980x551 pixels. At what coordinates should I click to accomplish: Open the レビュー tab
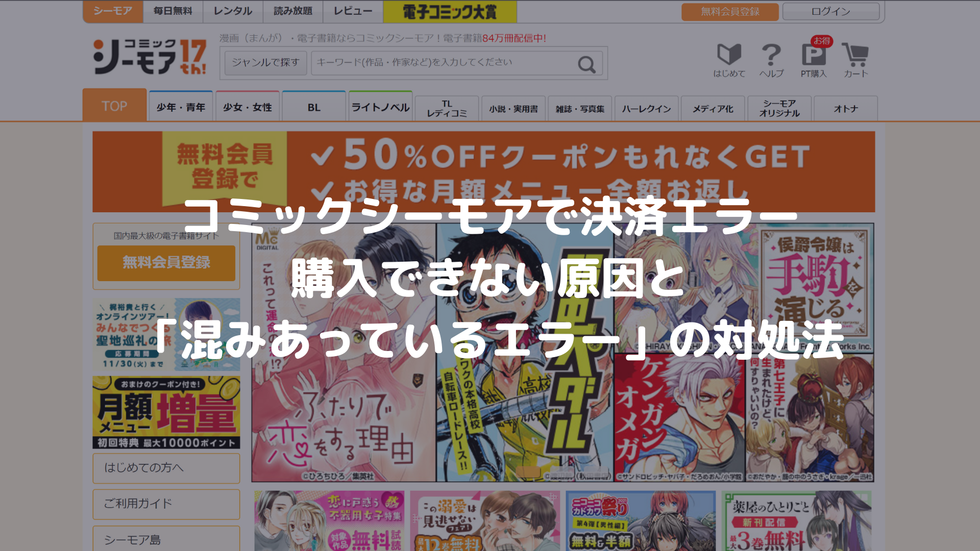point(353,11)
